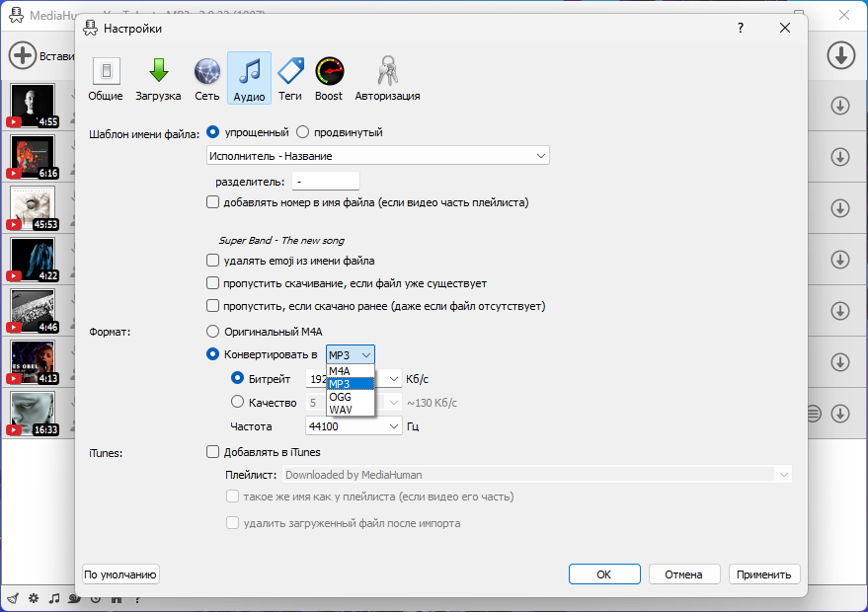Download the 16:33 track using its arrow

pos(840,414)
